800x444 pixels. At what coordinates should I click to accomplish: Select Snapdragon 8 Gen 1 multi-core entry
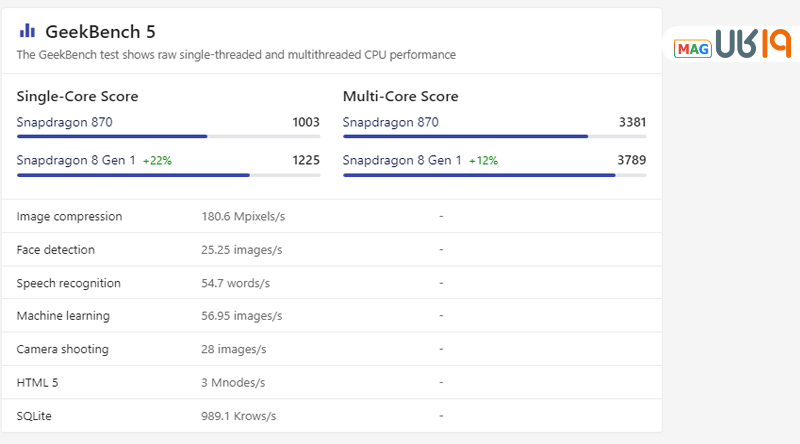pos(402,160)
